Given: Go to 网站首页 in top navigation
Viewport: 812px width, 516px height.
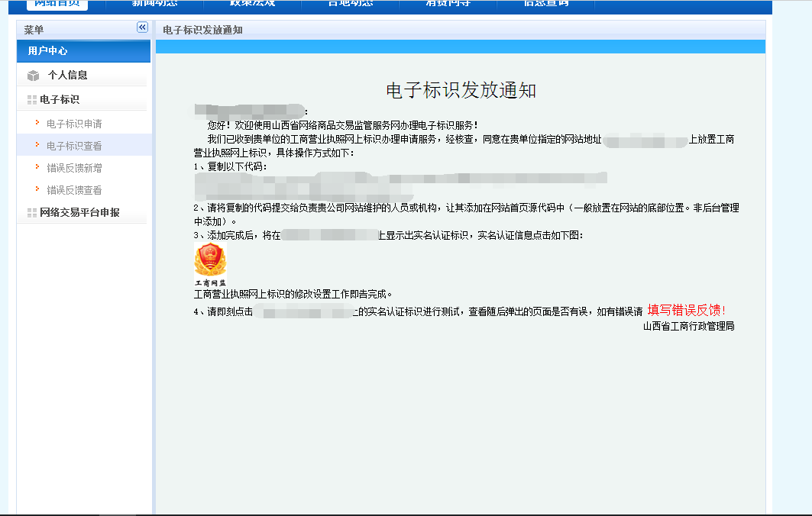Looking at the screenshot, I should 57,3.
